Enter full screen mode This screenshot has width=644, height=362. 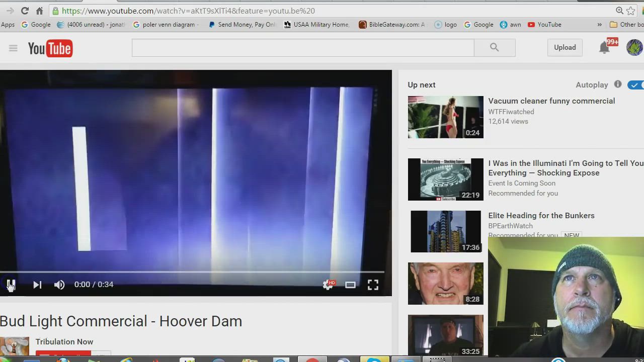coord(373,285)
